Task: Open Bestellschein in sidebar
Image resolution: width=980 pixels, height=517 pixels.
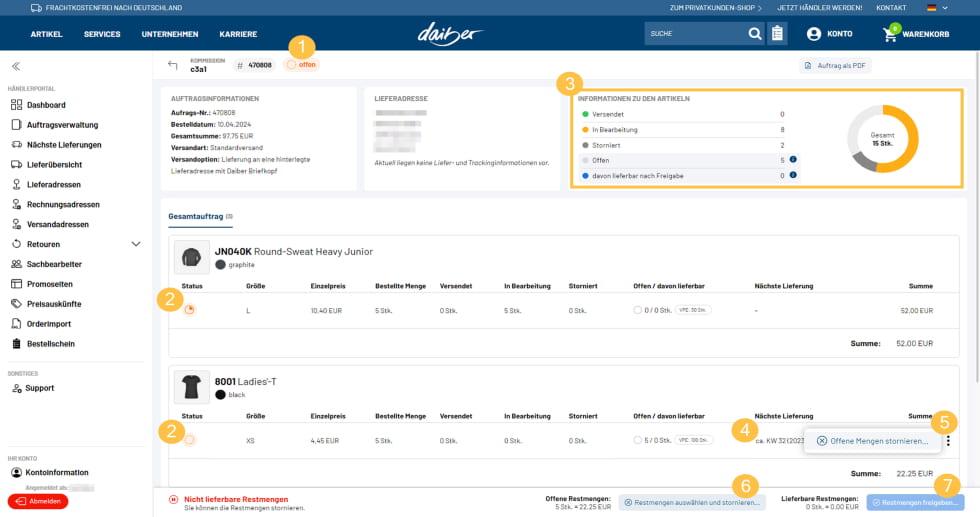Action: click(43, 344)
